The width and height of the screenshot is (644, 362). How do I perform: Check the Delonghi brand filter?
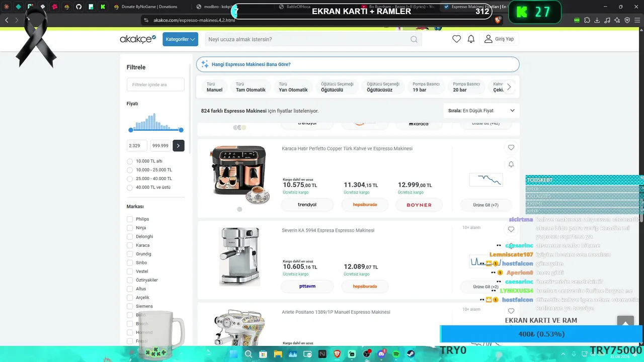coord(130,236)
